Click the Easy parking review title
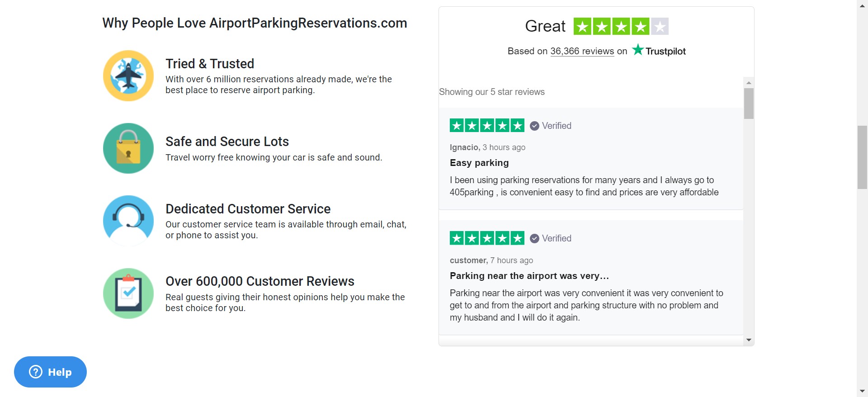Viewport: 868px width, 397px height. tap(479, 163)
